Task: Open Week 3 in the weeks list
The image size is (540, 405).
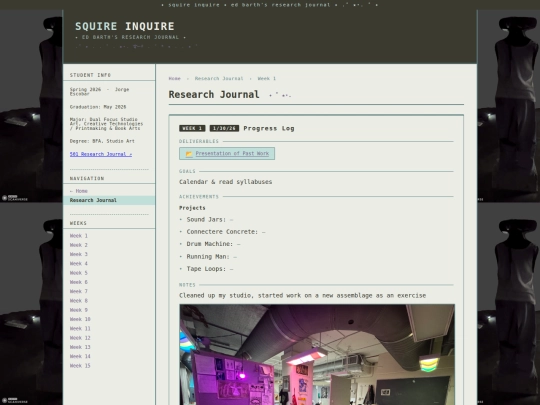Action: (79, 255)
